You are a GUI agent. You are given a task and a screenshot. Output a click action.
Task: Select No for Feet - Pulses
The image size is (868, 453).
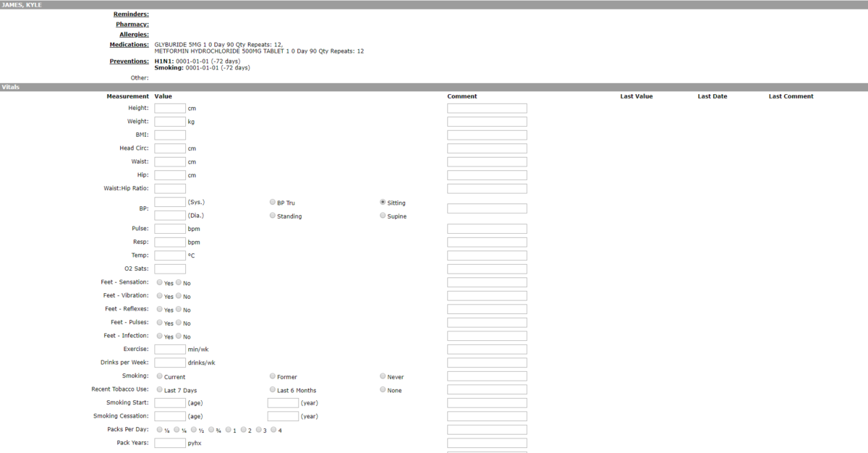click(x=178, y=322)
